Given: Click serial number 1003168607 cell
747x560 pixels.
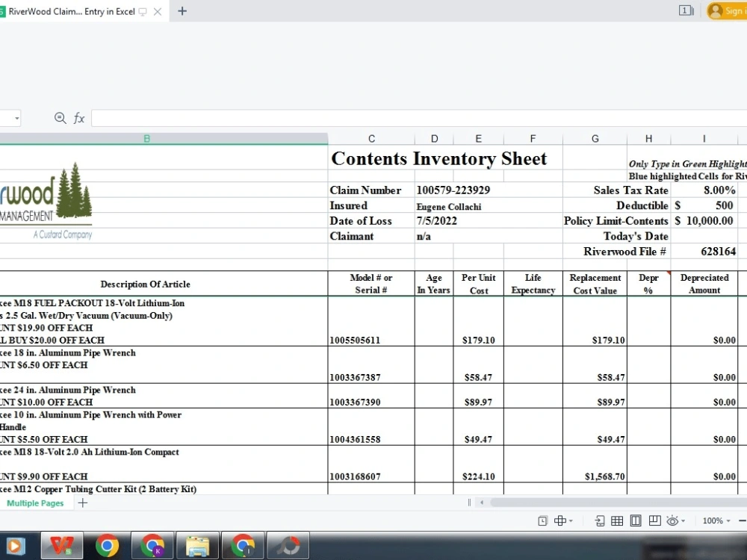Looking at the screenshot, I should [x=371, y=464].
